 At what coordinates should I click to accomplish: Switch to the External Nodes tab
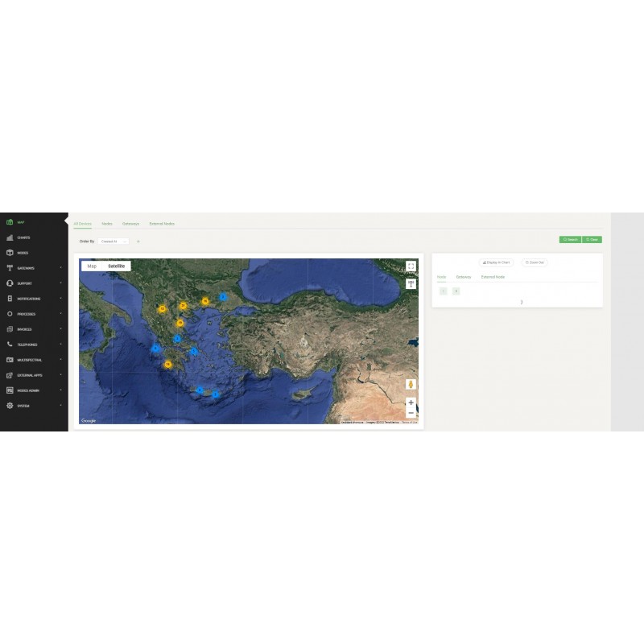(162, 224)
